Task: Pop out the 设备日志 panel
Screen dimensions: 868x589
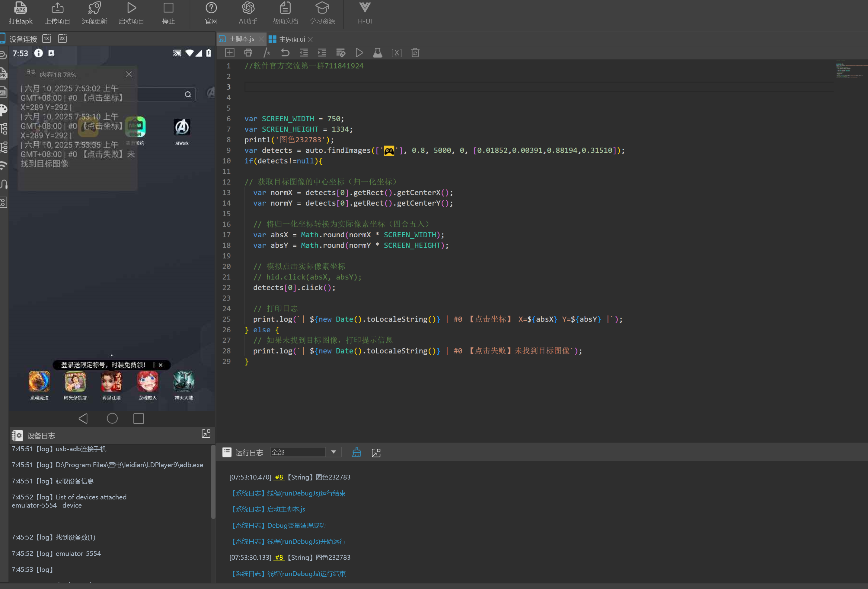Action: point(206,433)
